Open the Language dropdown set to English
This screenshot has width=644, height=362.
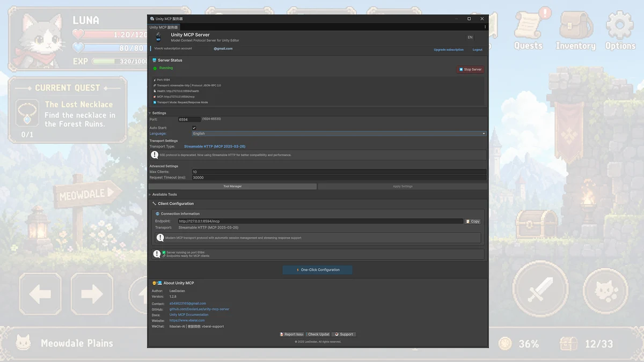(339, 134)
